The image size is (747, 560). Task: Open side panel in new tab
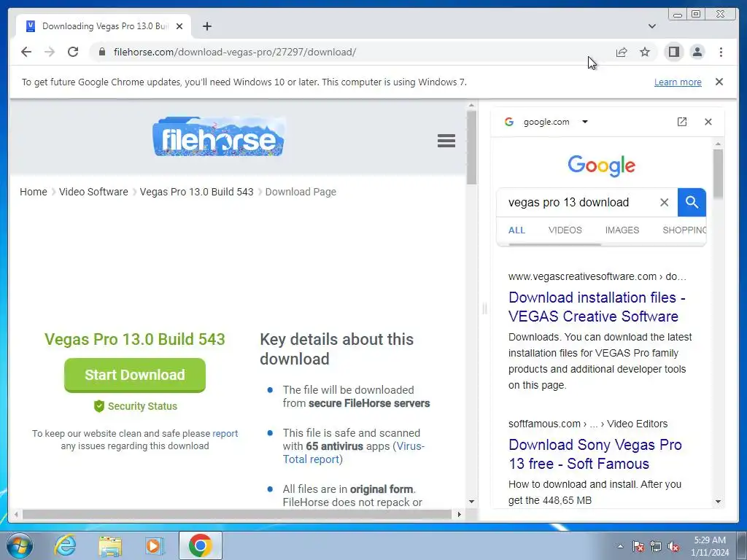point(682,122)
